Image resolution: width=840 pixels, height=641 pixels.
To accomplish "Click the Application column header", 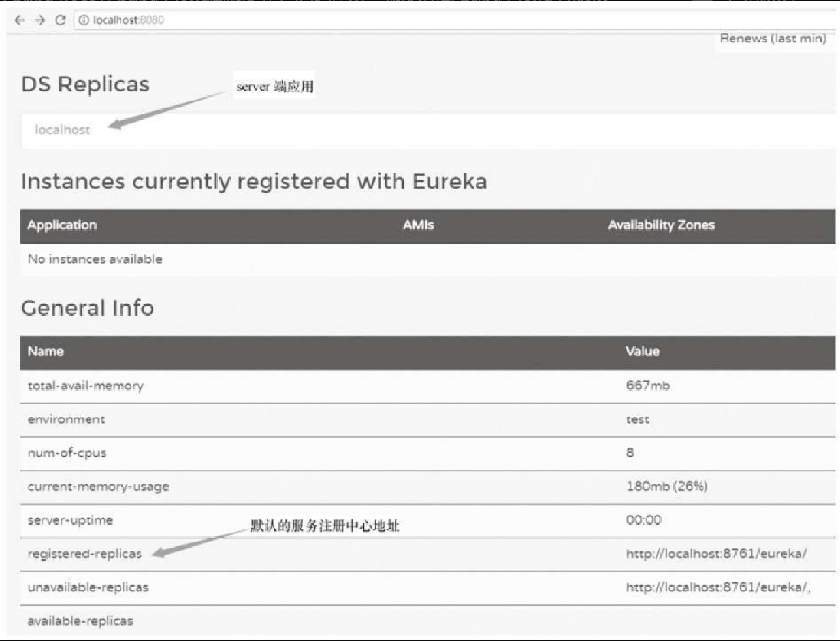I will click(62, 225).
